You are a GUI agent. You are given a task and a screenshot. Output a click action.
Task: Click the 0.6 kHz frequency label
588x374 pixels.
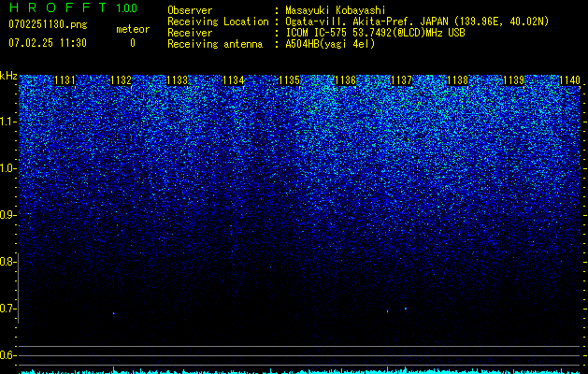(7, 355)
